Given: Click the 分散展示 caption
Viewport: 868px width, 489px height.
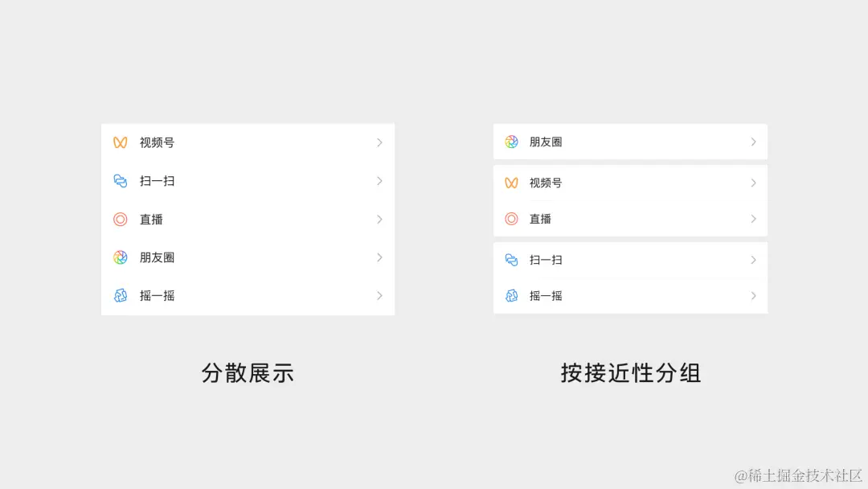Looking at the screenshot, I should [248, 372].
